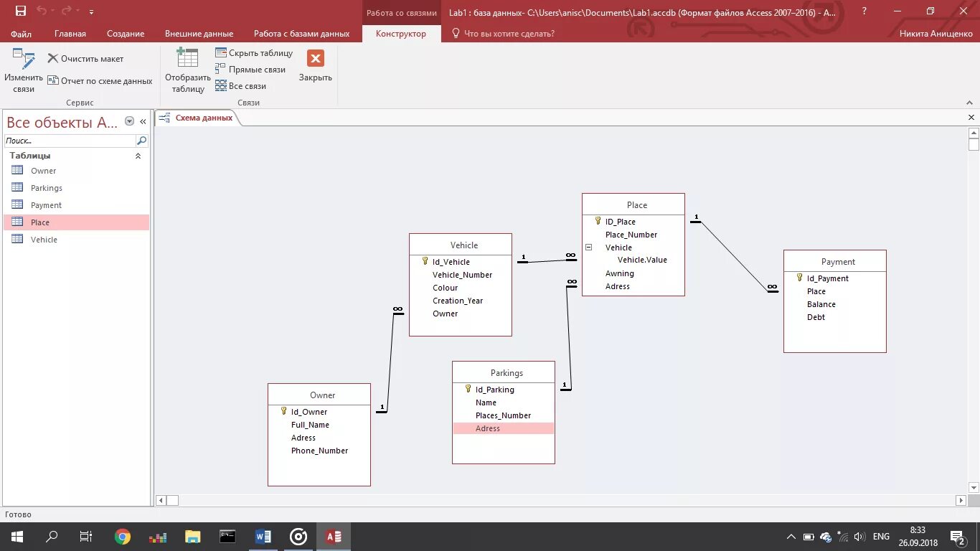The image size is (980, 551).
Task: Click Phone_Number field in Owner table
Action: click(x=319, y=451)
